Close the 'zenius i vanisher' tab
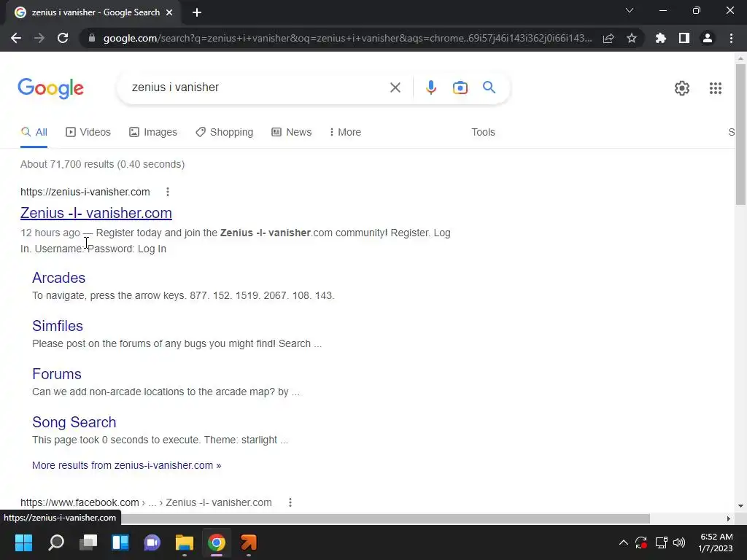The width and height of the screenshot is (747, 560). [x=169, y=12]
